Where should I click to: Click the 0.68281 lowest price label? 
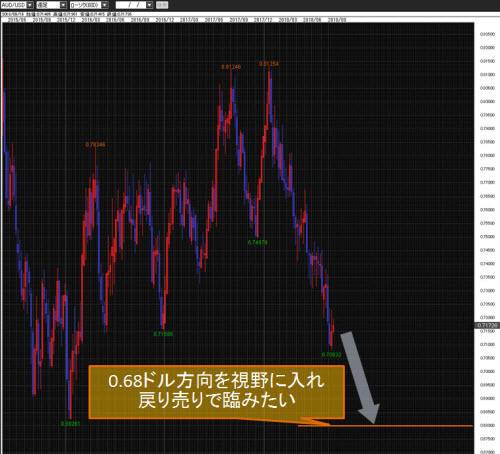tap(70, 424)
